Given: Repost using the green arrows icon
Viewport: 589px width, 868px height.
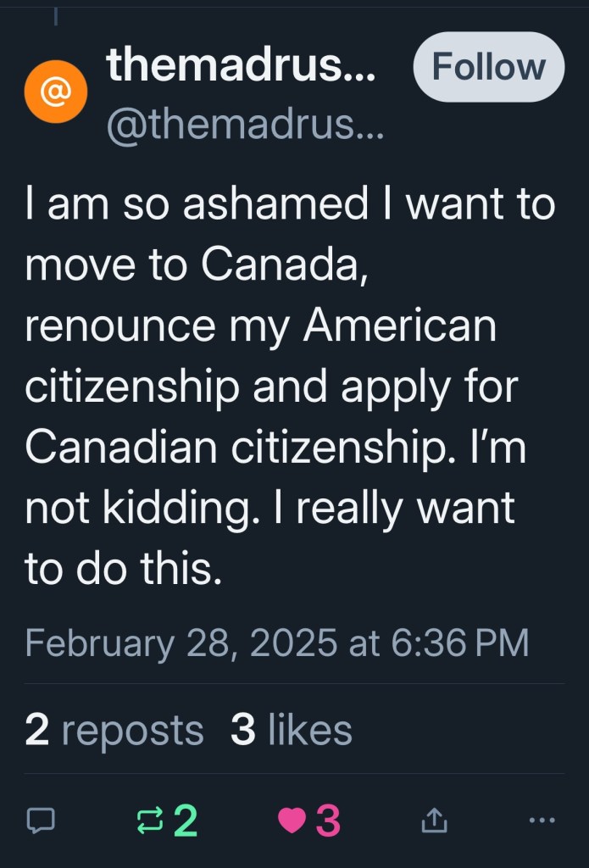Looking at the screenshot, I should point(151,820).
